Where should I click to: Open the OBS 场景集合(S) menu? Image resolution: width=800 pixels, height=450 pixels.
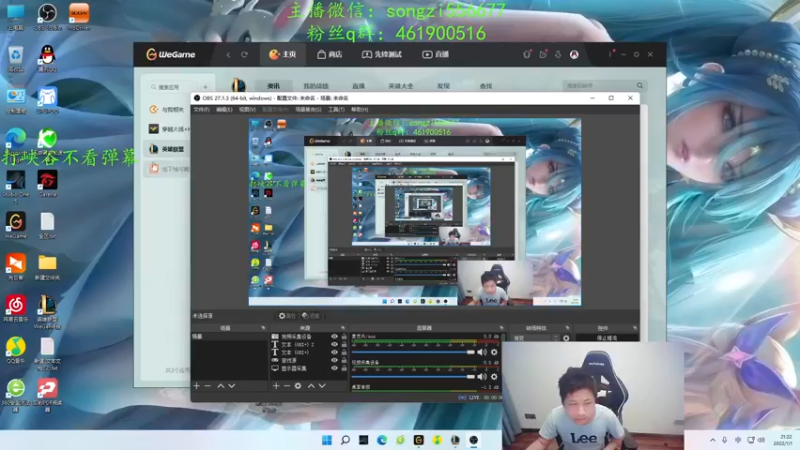[308, 110]
